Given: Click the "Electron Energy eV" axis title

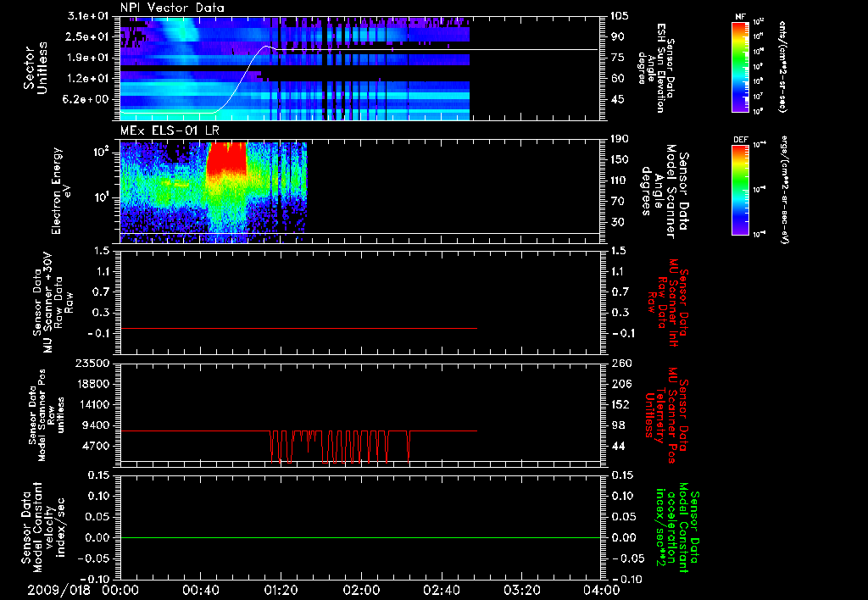Looking at the screenshot, I should click(61, 191).
